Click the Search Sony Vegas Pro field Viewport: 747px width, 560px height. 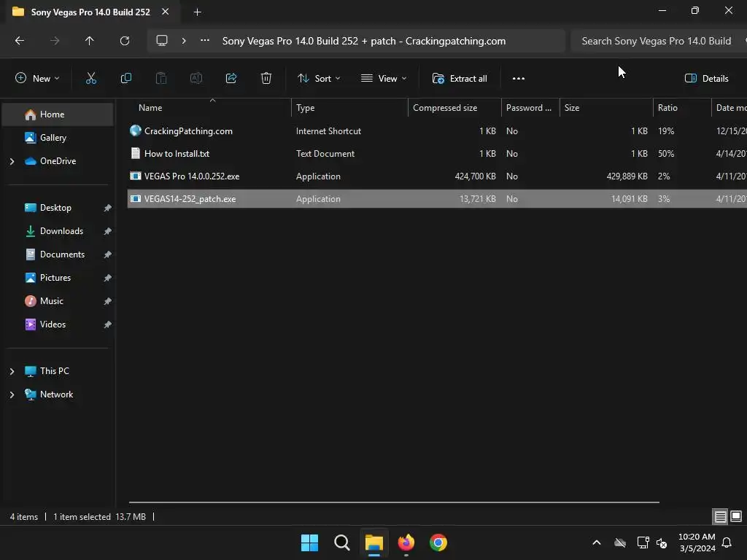[x=659, y=41]
